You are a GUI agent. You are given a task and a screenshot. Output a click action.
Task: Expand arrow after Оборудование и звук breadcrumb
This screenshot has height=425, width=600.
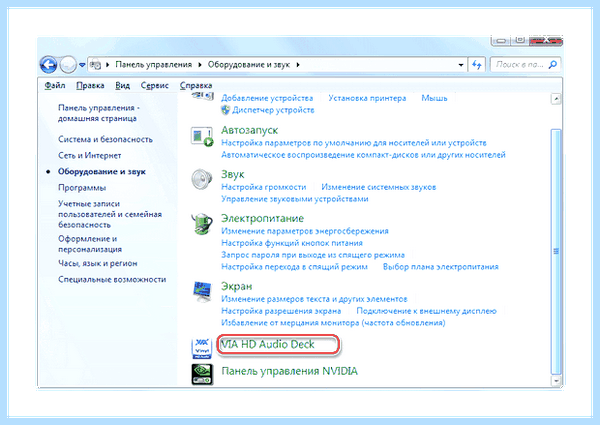click(x=298, y=65)
